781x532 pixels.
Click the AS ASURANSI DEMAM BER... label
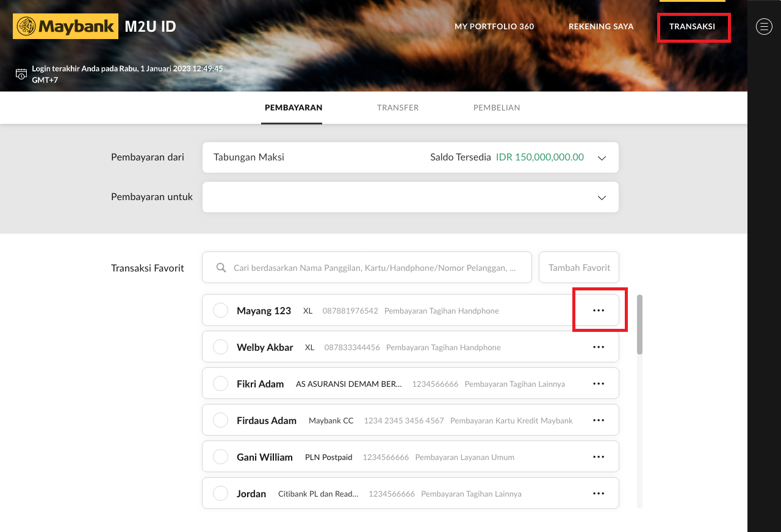(x=349, y=384)
